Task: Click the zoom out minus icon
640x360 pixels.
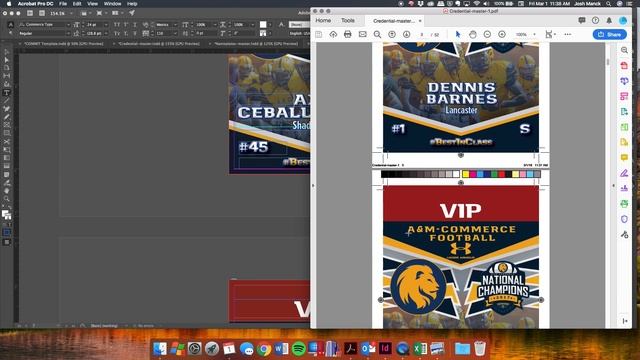Action: pos(487,34)
